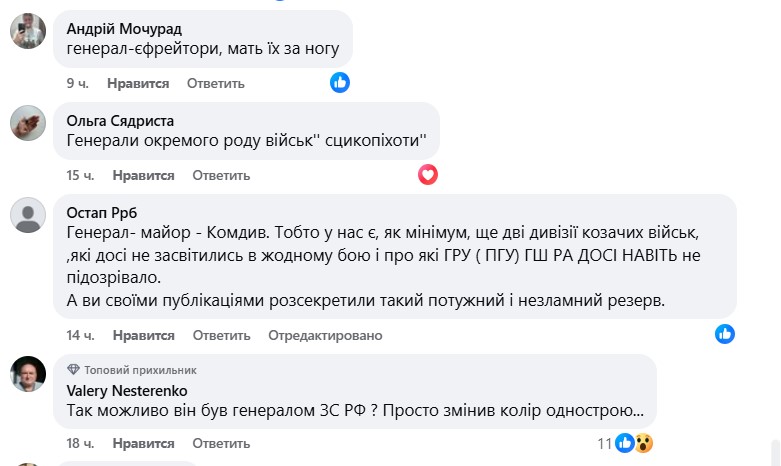Like Андрій Мочурад's comment via Нравится
Viewport: 781px width, 466px height.
tap(138, 83)
